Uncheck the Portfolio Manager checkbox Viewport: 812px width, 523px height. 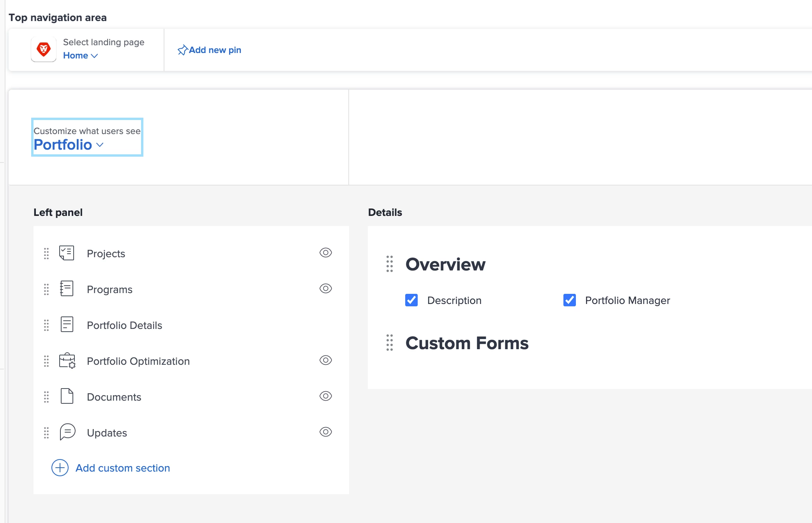pyautogui.click(x=569, y=300)
